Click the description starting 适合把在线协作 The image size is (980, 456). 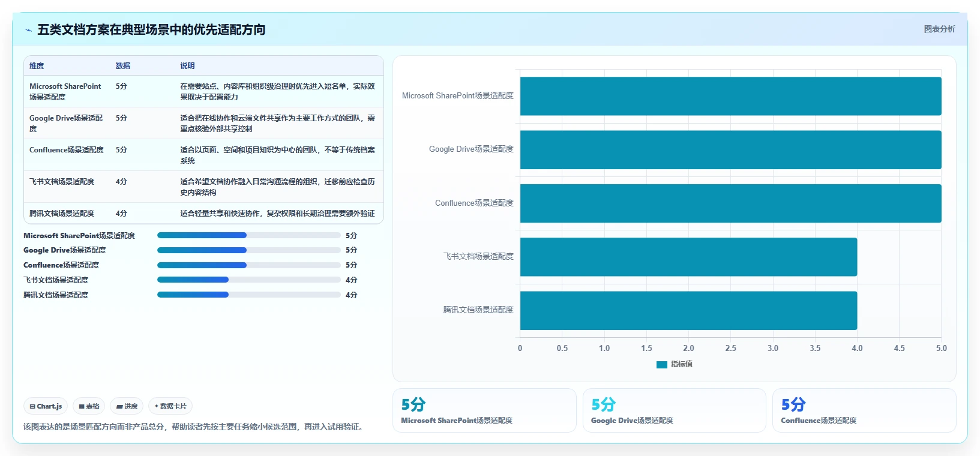(x=277, y=123)
